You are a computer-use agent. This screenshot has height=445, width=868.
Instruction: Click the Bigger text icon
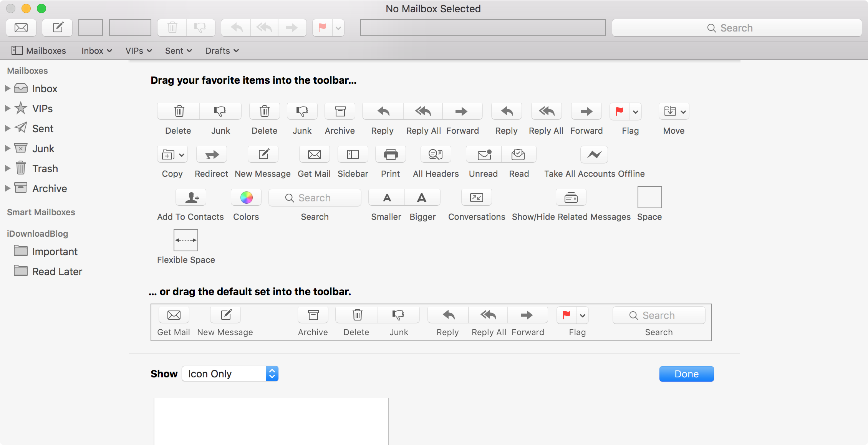(422, 198)
